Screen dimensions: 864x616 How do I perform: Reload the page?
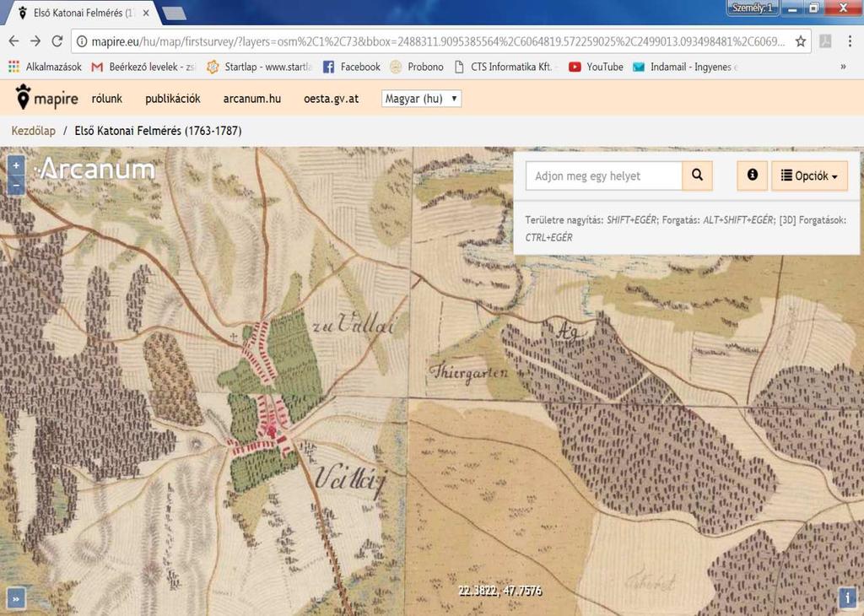pyautogui.click(x=57, y=41)
